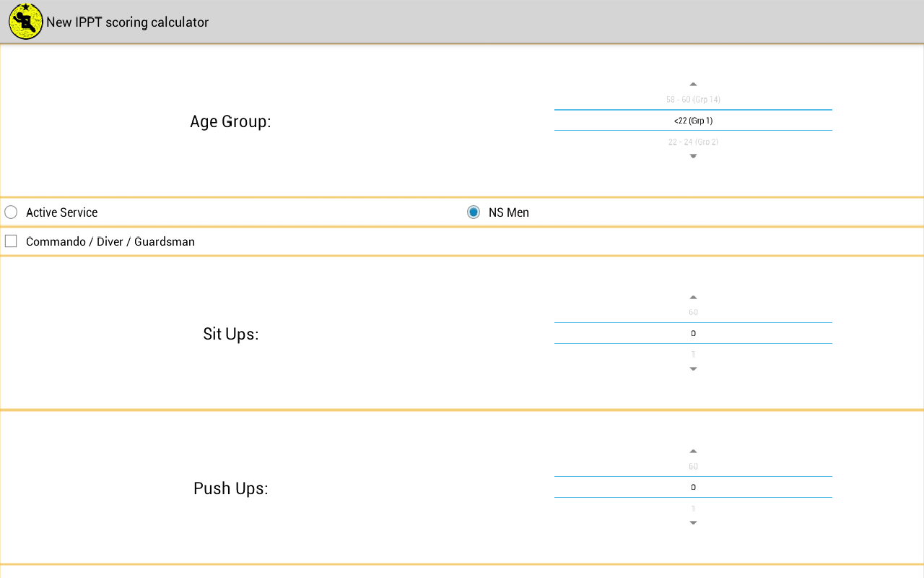Viewport: 924px width, 578px height.
Task: Click the Sit Ups picker down arrow
Action: click(693, 368)
